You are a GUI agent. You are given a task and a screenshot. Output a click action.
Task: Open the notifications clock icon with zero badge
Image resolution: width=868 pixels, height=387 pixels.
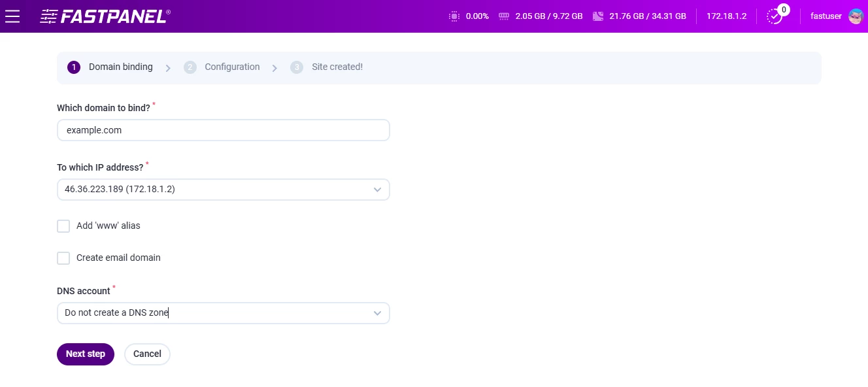[775, 16]
